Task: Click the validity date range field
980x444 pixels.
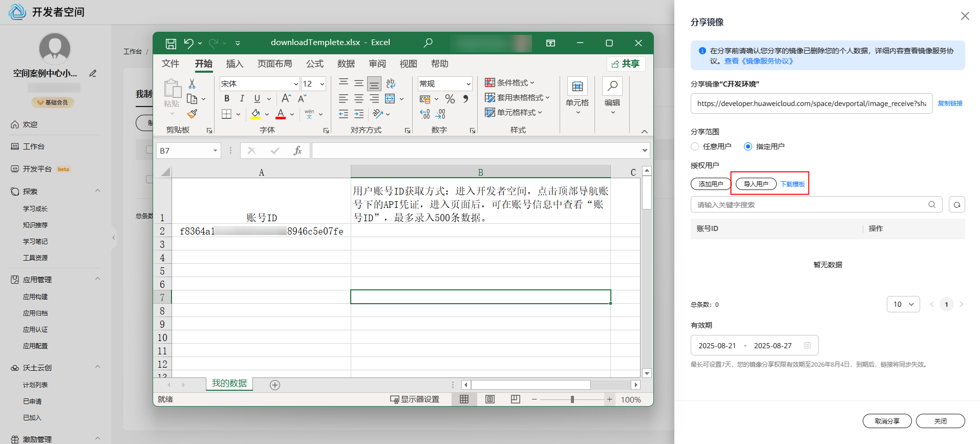Action: tap(754, 346)
